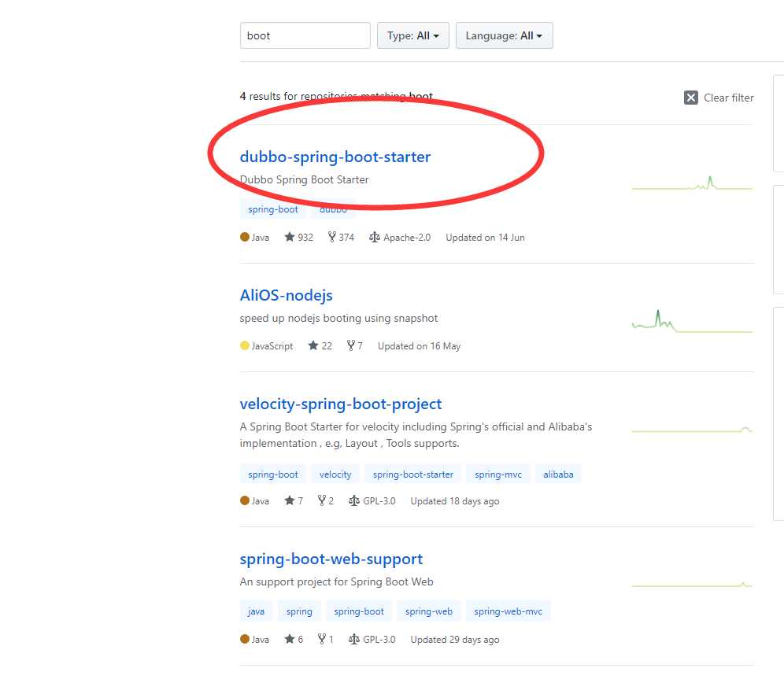This screenshot has width=784, height=694.
Task: Open the Language: All dropdown
Action: [x=504, y=35]
